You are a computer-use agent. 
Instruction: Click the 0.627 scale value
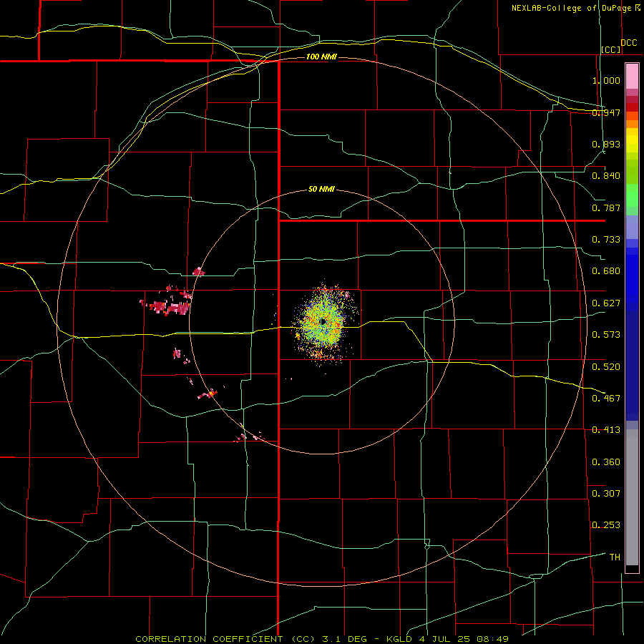tap(606, 303)
